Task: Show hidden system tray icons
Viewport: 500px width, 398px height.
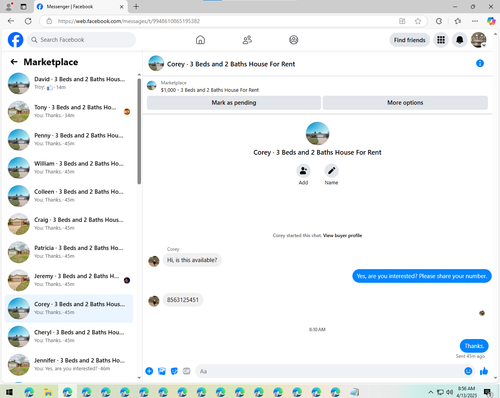Action: pyautogui.click(x=430, y=392)
